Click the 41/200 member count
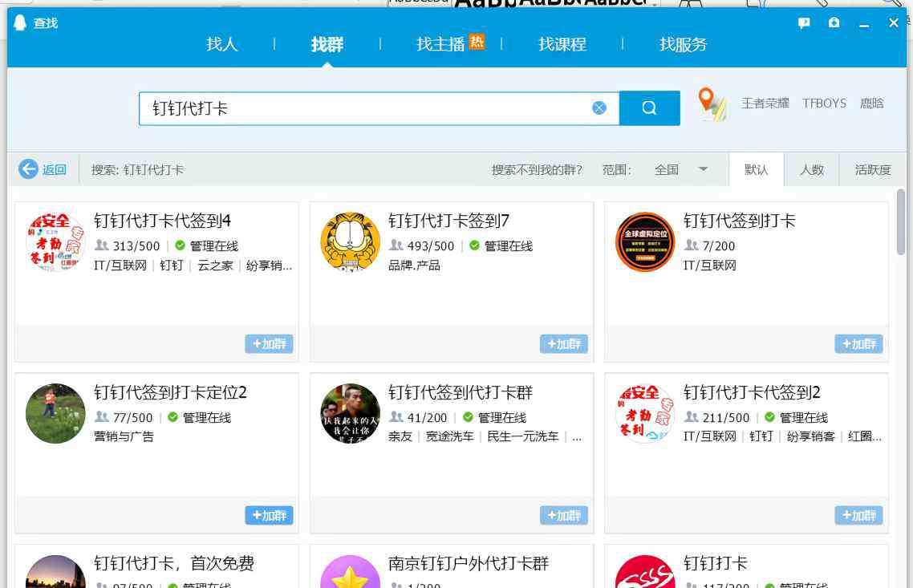The width and height of the screenshot is (913, 588). [427, 417]
